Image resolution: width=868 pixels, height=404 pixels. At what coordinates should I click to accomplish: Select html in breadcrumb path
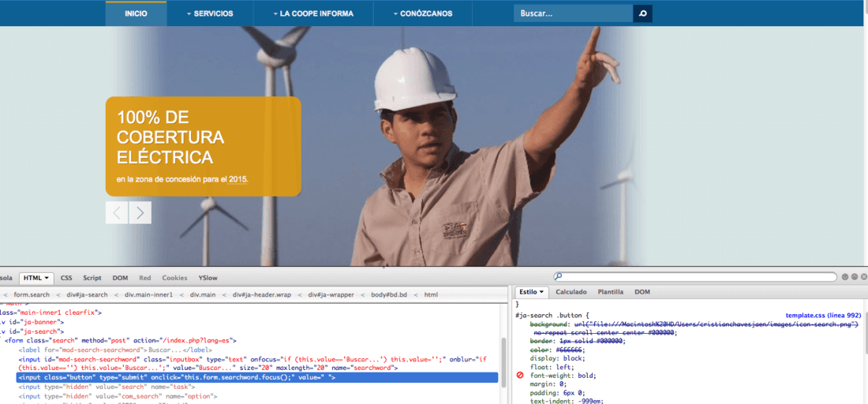pyautogui.click(x=431, y=295)
